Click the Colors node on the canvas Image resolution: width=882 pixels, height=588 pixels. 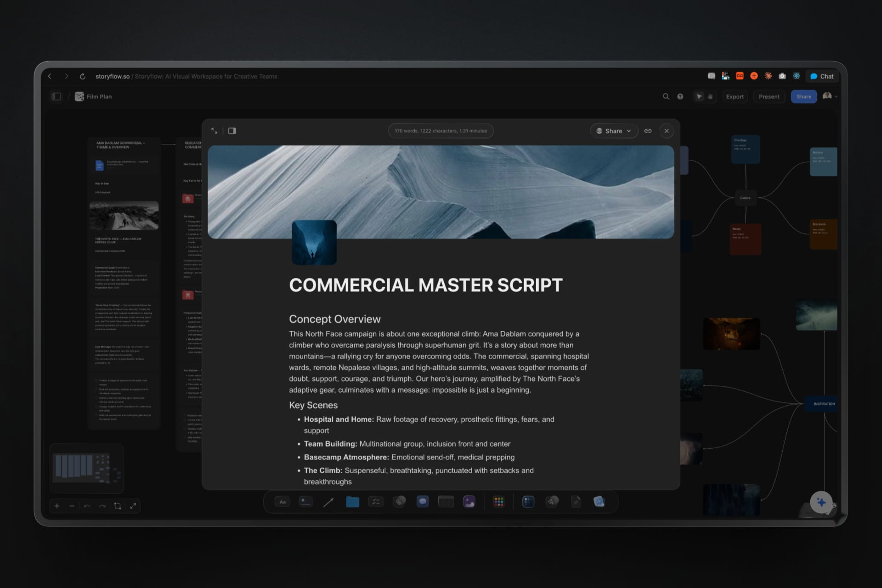[x=745, y=198]
